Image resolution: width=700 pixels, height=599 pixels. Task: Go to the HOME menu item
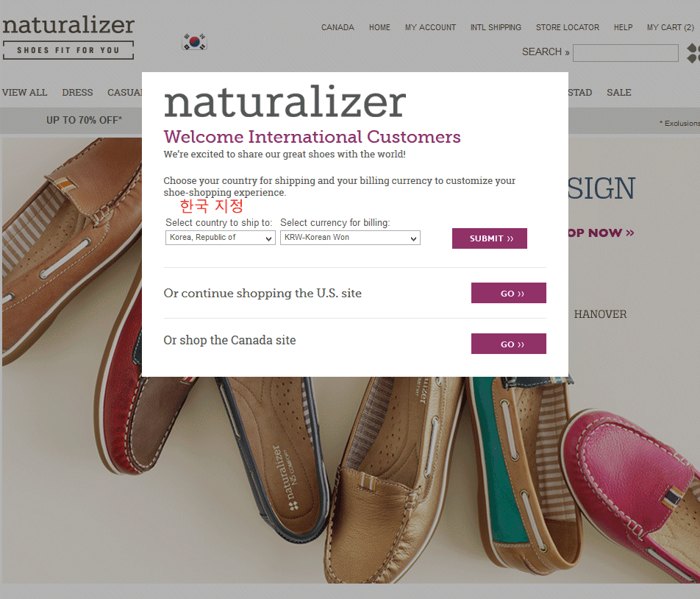click(x=379, y=27)
